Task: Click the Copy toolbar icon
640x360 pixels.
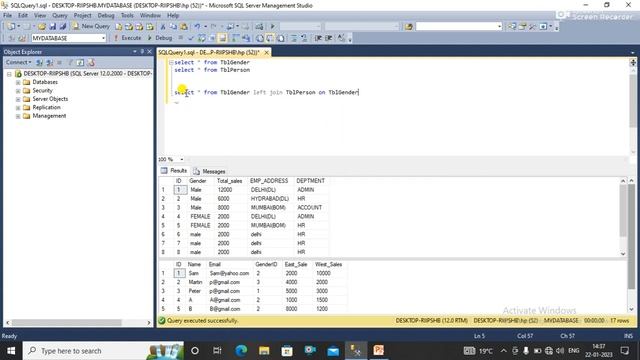Action: point(173,27)
